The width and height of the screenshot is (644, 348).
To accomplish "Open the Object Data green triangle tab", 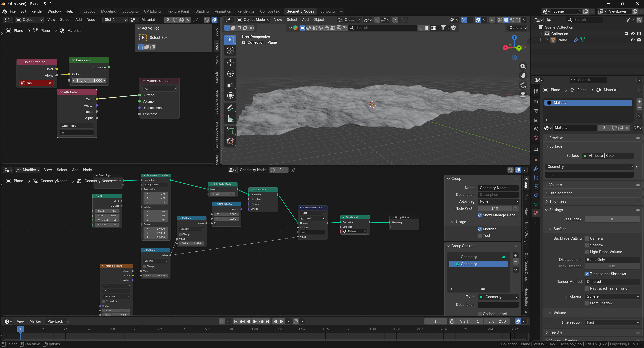I will 536,204.
